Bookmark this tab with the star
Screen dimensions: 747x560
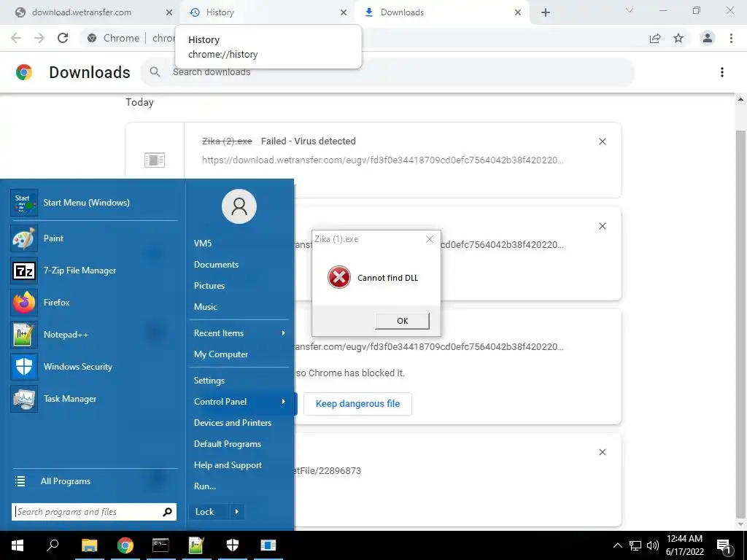pos(678,38)
